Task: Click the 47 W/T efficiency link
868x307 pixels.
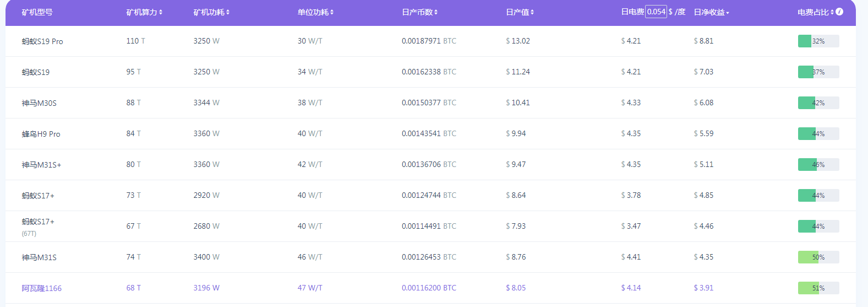Action: pyautogui.click(x=310, y=288)
